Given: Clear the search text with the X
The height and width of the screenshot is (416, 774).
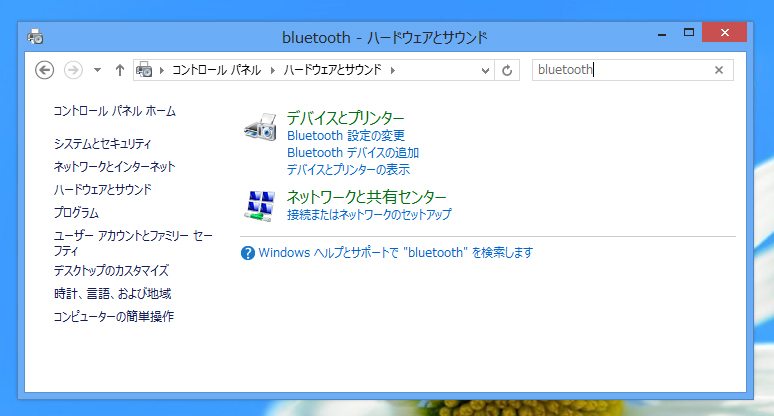Looking at the screenshot, I should click(x=719, y=70).
